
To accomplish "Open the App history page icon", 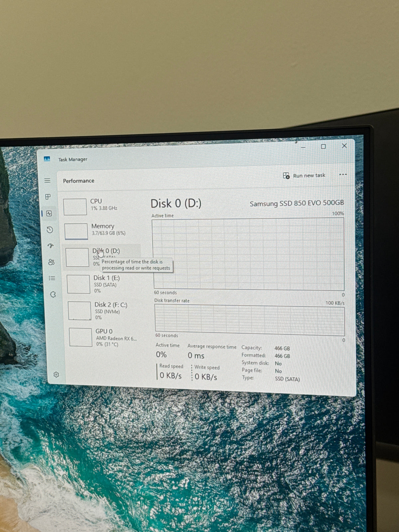I will pos(50,229).
